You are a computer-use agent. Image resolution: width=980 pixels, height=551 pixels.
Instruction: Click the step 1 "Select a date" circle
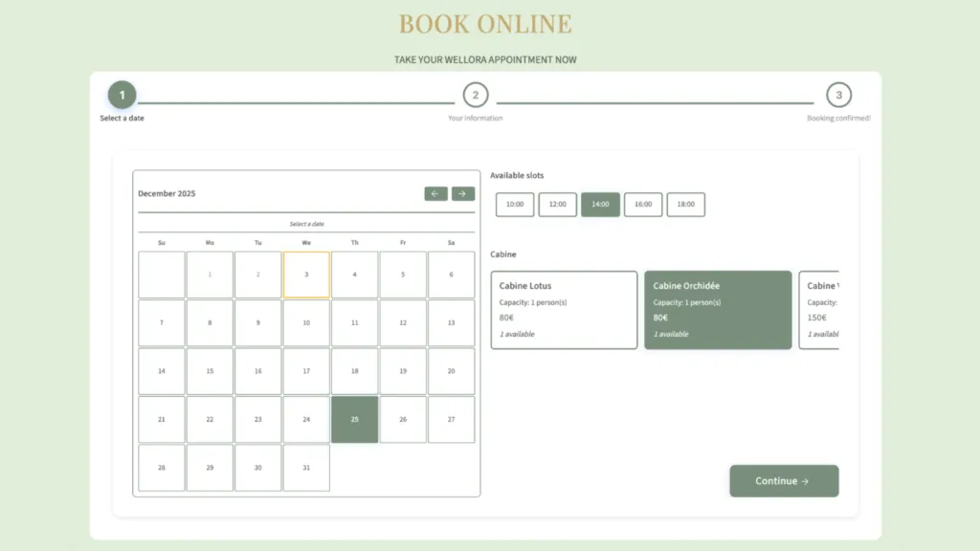(122, 95)
